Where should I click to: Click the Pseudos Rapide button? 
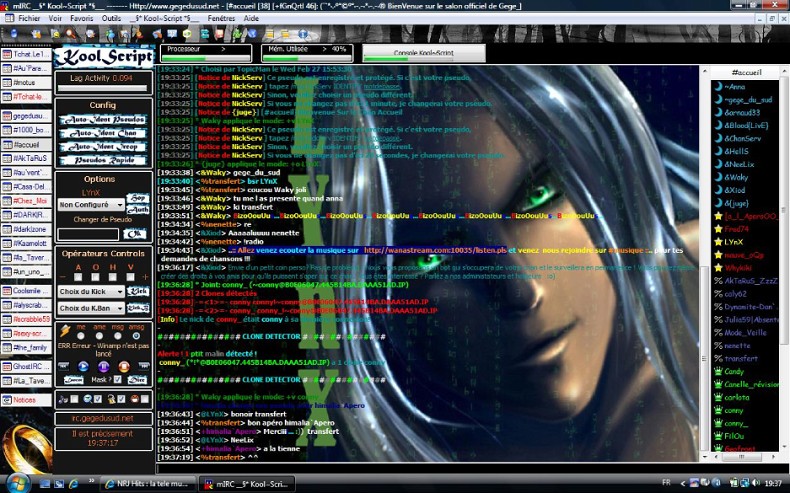coord(103,160)
